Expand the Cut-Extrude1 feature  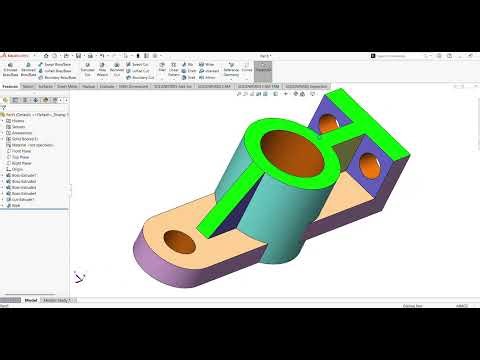click(x=3, y=199)
